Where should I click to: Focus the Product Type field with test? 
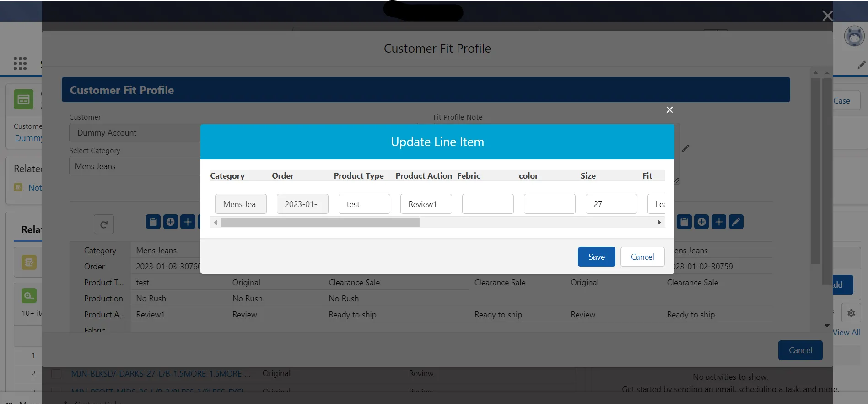pos(364,204)
